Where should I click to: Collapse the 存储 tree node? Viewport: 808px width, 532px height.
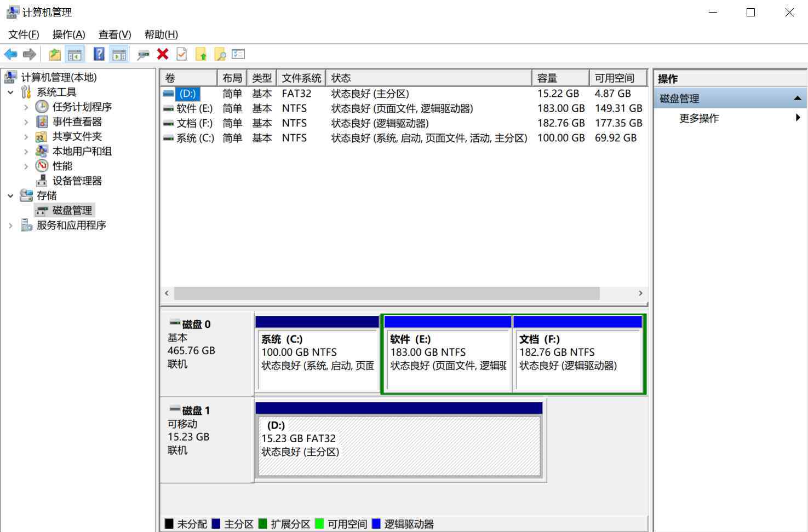click(x=10, y=196)
